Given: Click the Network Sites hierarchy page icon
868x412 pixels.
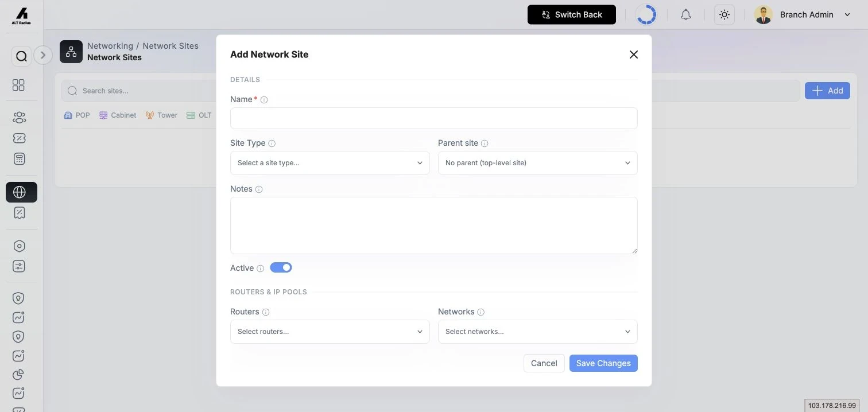Looking at the screenshot, I should coord(71,52).
